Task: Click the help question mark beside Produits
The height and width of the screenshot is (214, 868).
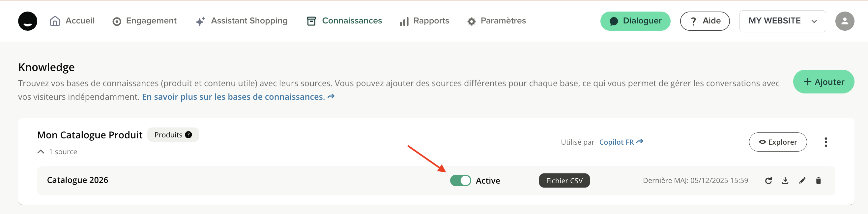Action: pos(188,135)
